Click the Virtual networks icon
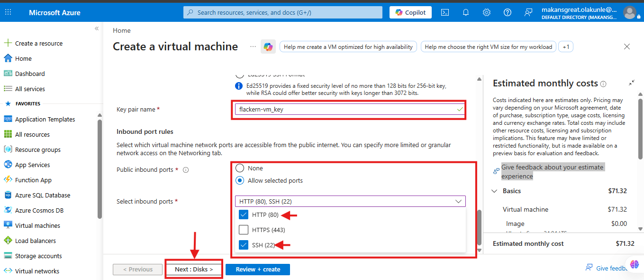This screenshot has height=280, width=644. pos(8,271)
